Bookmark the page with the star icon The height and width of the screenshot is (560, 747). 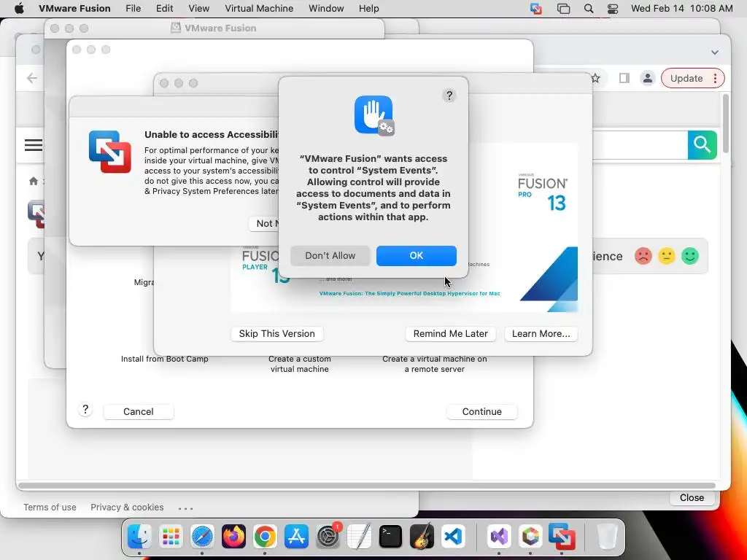(595, 78)
